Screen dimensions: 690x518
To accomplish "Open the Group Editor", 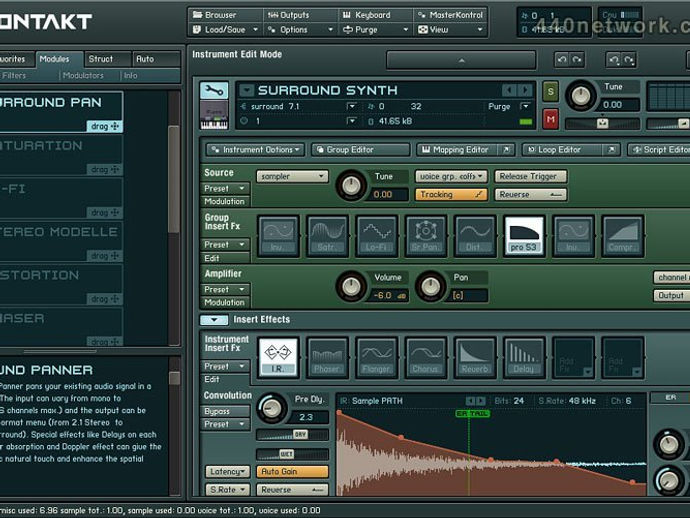I will [x=360, y=150].
